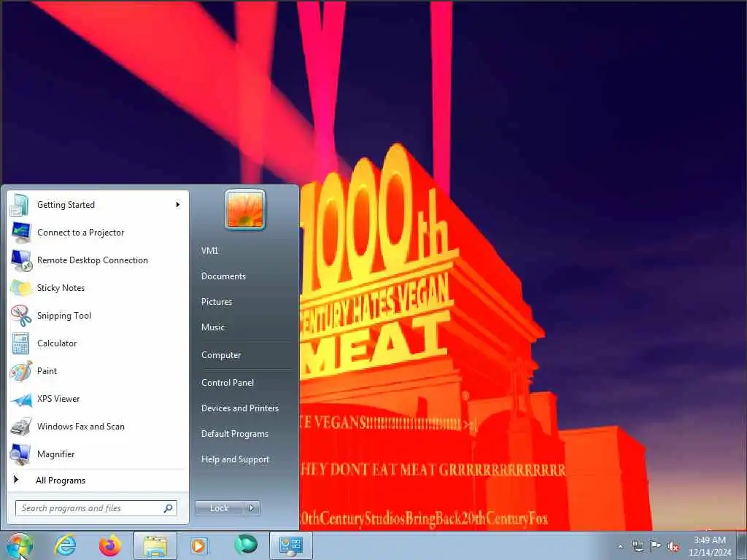The image size is (747, 560).
Task: Click the Show desktop strip past the clock
Action: (742, 545)
